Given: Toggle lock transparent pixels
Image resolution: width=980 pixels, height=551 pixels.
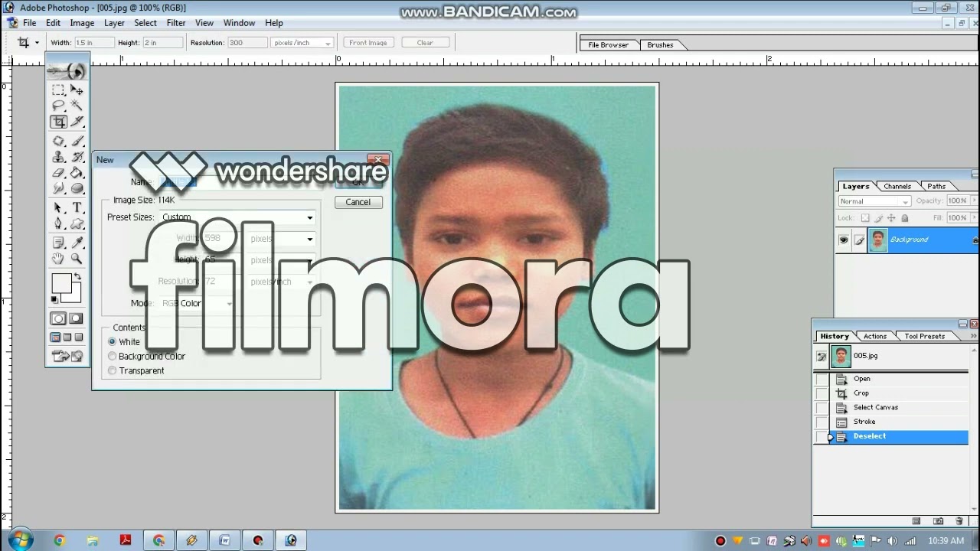Looking at the screenshot, I should tap(865, 218).
